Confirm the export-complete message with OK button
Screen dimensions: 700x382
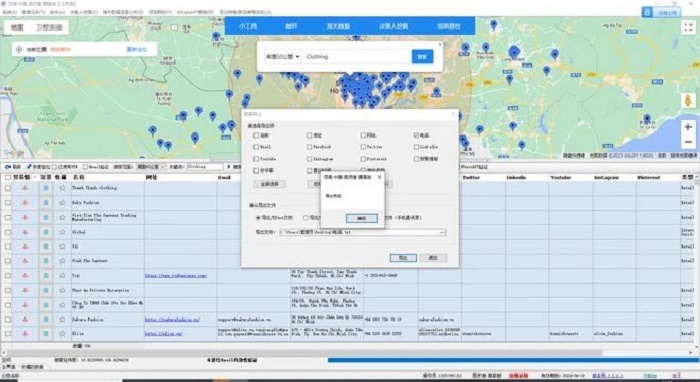[362, 218]
